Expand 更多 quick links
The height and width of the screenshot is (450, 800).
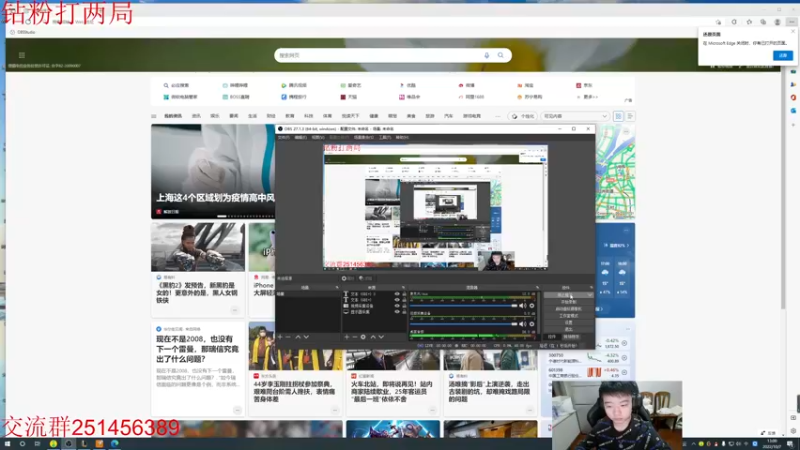pyautogui.click(x=587, y=96)
